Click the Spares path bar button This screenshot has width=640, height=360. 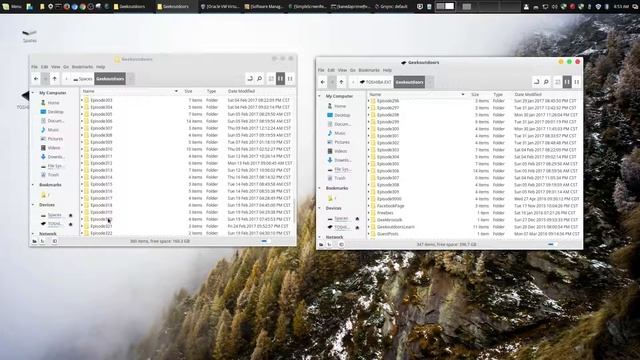point(83,79)
